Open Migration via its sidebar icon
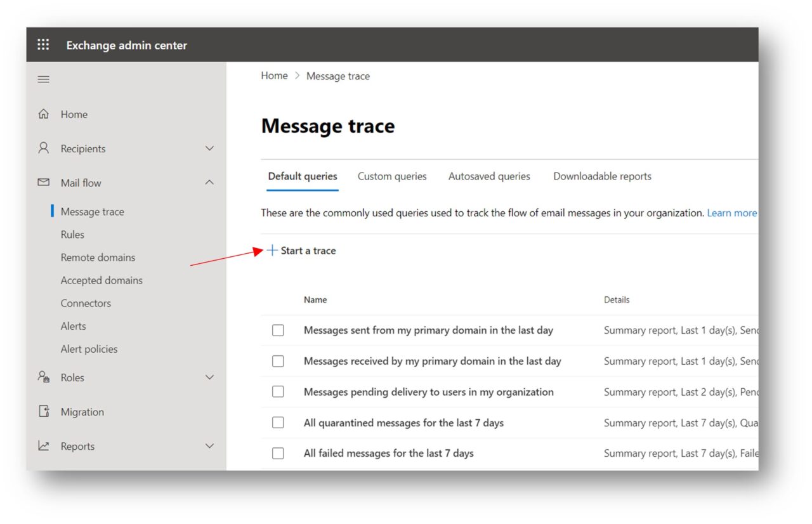The height and width of the screenshot is (524, 812). point(43,412)
